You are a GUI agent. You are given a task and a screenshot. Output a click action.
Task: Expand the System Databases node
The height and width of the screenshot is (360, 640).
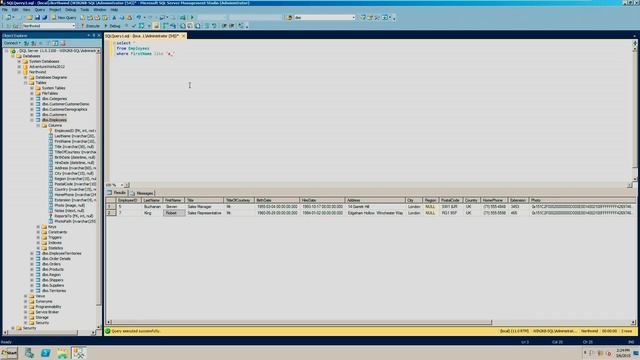point(19,61)
